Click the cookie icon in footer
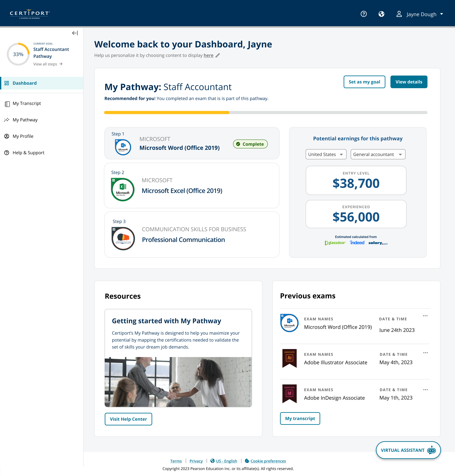 click(247, 461)
